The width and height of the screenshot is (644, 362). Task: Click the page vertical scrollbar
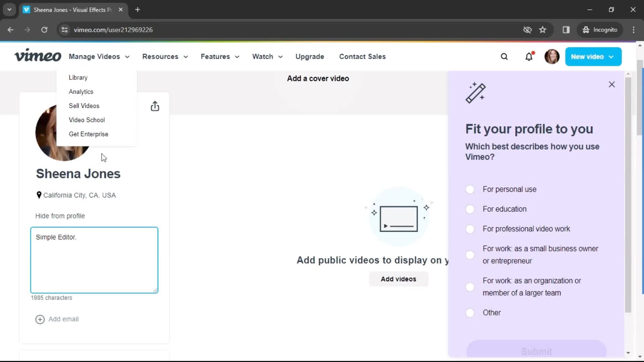point(640,97)
